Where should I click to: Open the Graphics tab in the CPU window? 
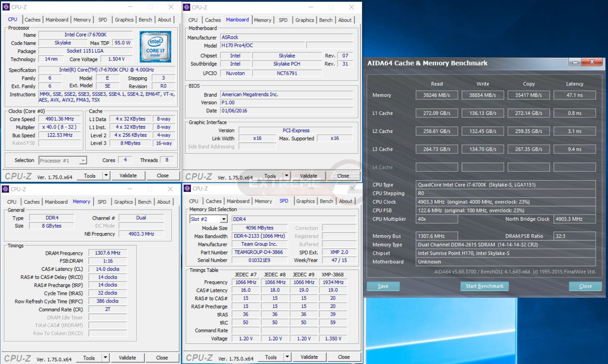(x=124, y=20)
